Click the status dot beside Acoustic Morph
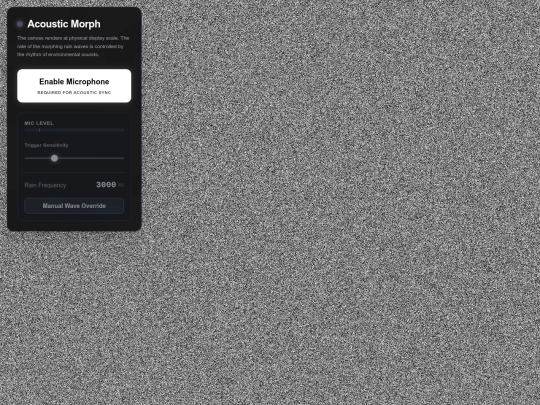This screenshot has width=540, height=405. click(20, 24)
